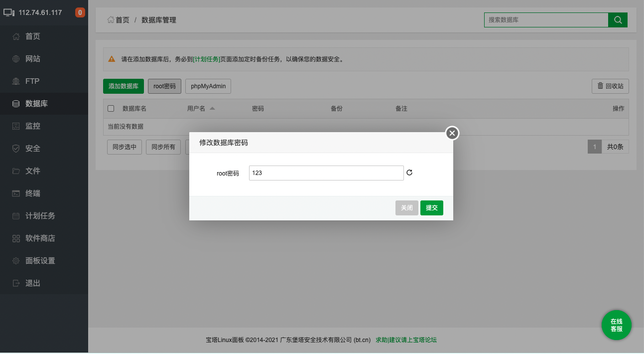Click the search magnifier button
Screen dimensions: 644x354
click(618, 20)
